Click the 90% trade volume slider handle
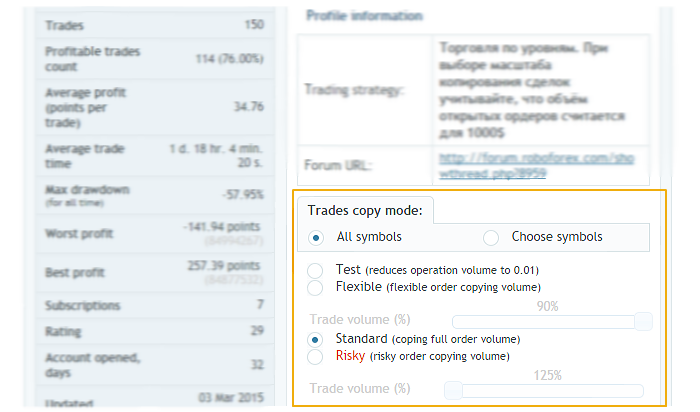Screen dimensions: 700x412 (x=643, y=321)
